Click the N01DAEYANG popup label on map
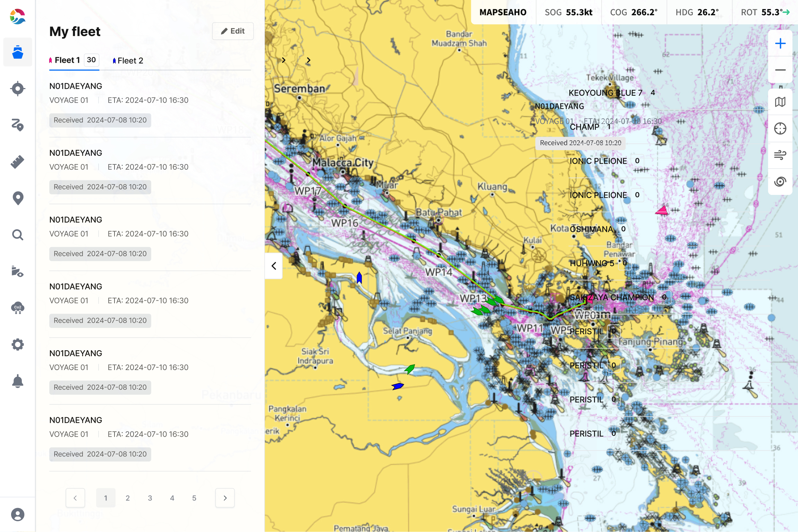This screenshot has height=532, width=798. click(x=559, y=106)
